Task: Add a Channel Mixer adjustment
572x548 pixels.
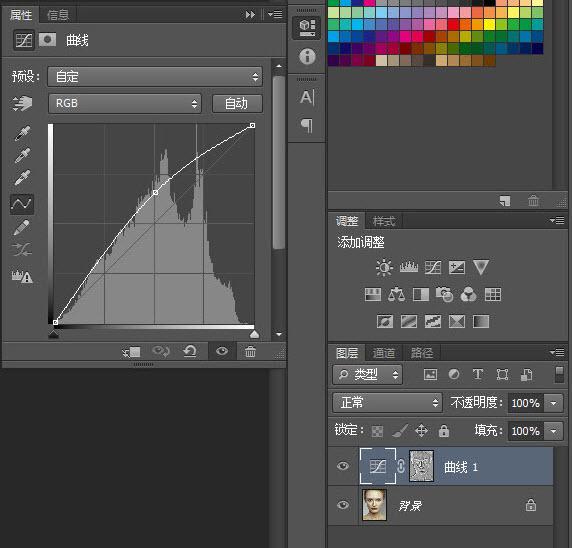Action: point(468,294)
